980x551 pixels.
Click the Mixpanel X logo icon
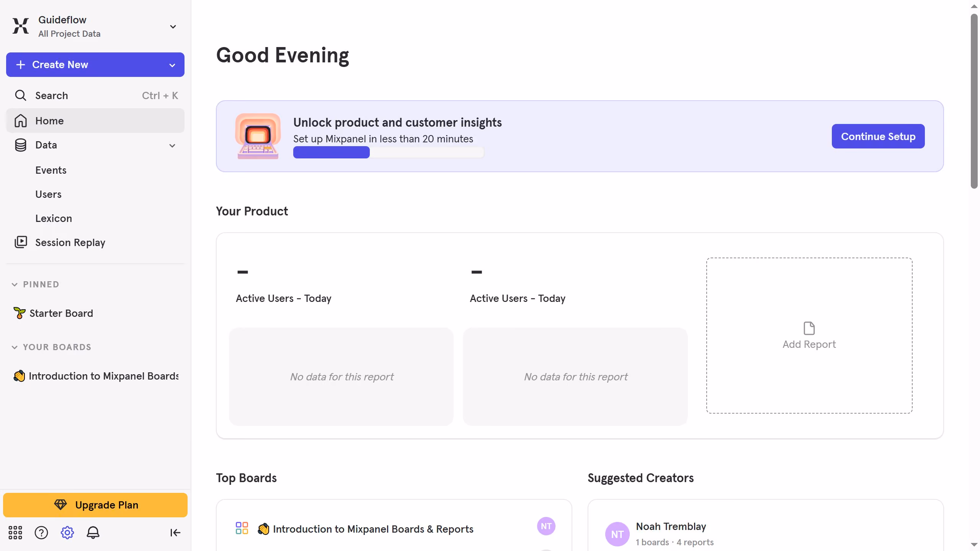pos(21,26)
